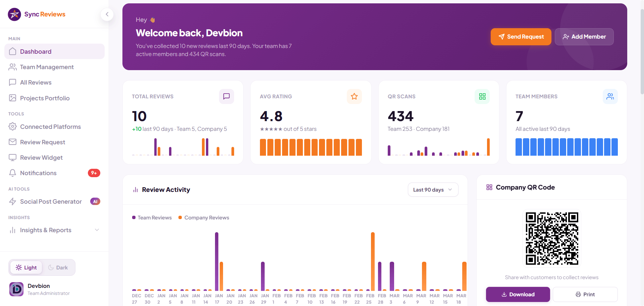Open Review Request page
The height and width of the screenshot is (306, 644).
coord(54,142)
